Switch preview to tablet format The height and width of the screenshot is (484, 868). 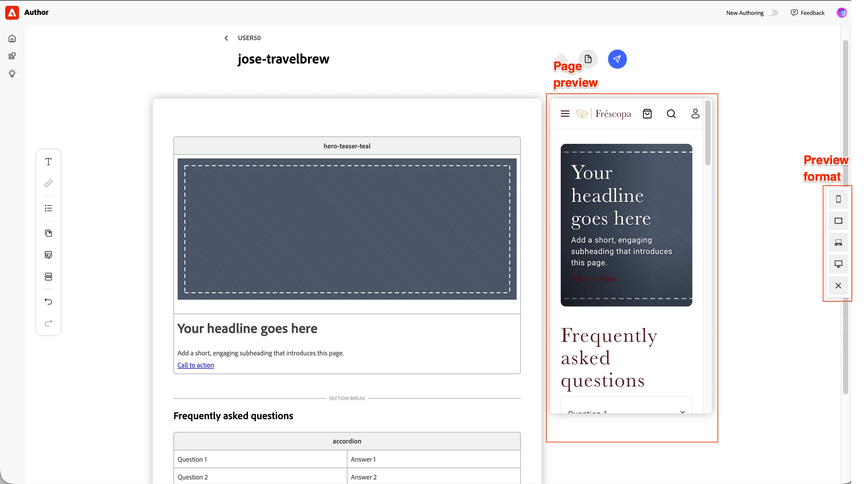tap(839, 221)
